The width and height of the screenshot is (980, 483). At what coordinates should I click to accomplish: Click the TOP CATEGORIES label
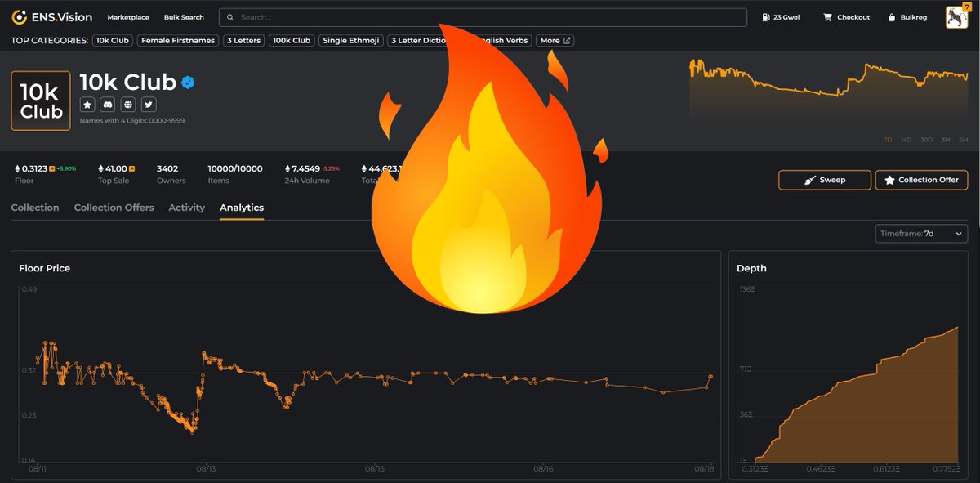tap(50, 40)
